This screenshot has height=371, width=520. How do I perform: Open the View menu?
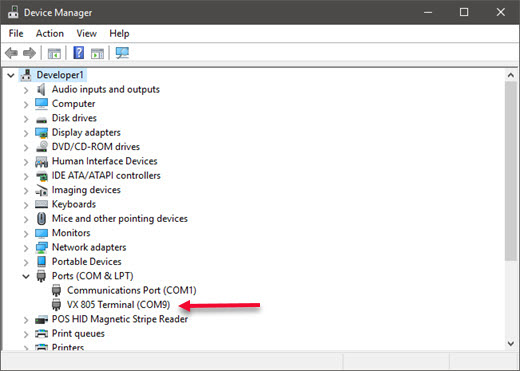pyautogui.click(x=86, y=33)
